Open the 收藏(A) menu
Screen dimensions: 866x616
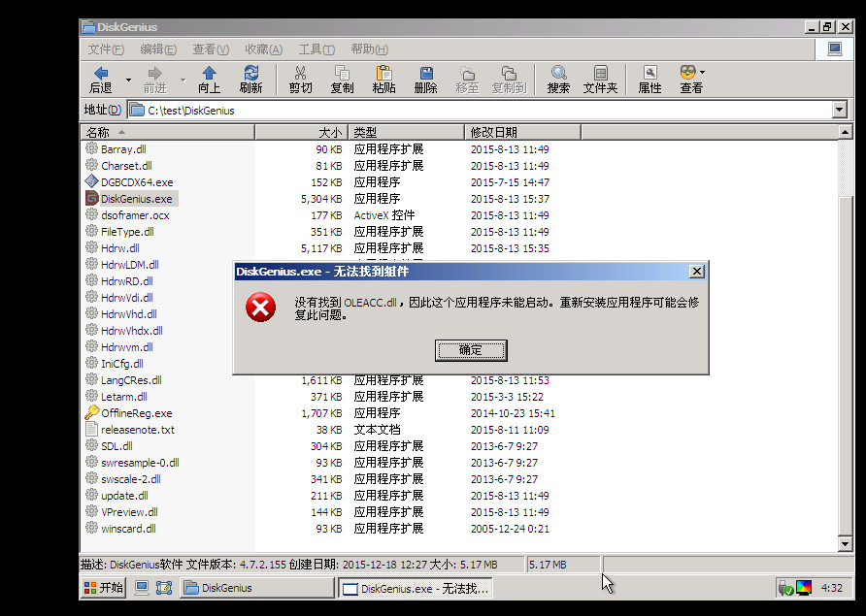(x=264, y=49)
